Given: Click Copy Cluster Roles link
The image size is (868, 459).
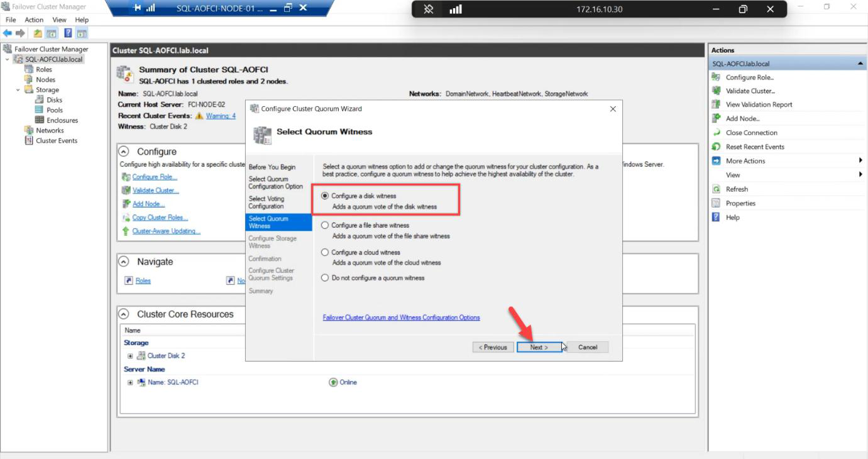Looking at the screenshot, I should point(160,218).
